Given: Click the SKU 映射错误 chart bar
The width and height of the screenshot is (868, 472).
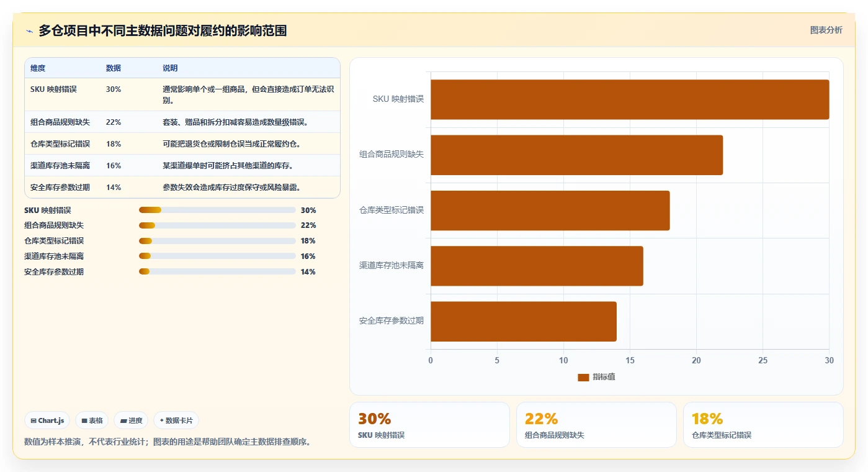Looking at the screenshot, I should tap(630, 99).
